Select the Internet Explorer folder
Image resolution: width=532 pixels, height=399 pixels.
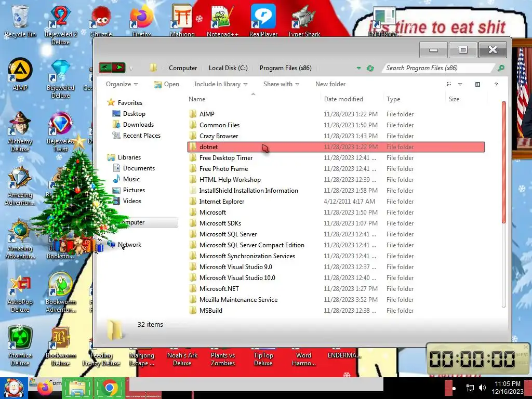click(336, 202)
